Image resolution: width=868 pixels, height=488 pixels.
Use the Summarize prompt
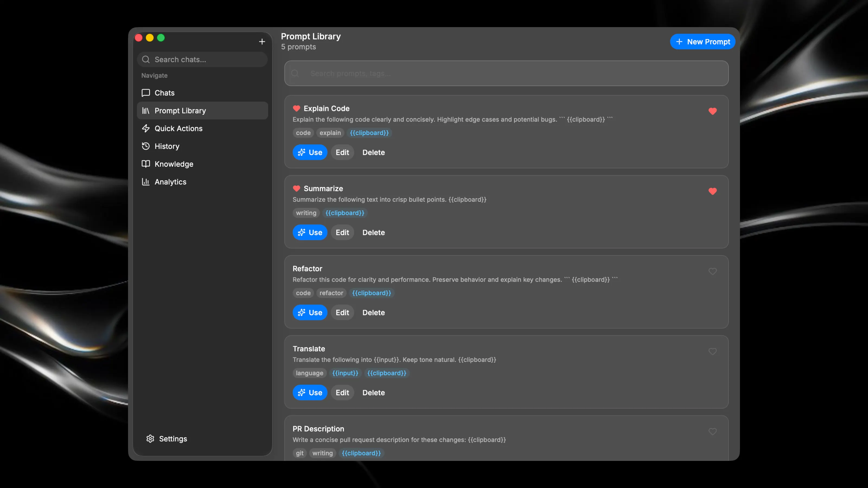(310, 232)
